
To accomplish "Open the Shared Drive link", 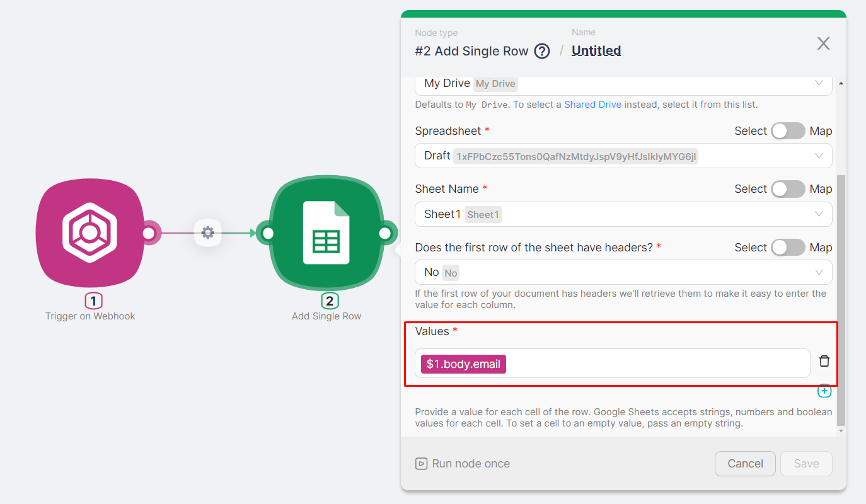I will (x=592, y=105).
